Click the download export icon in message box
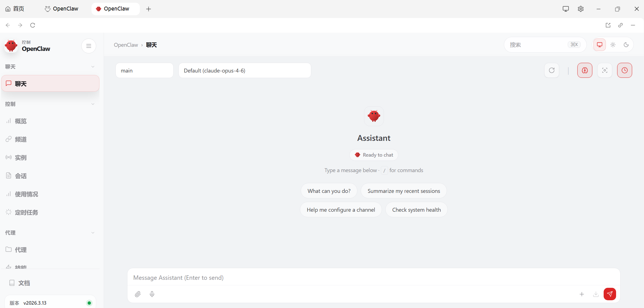 click(596, 294)
